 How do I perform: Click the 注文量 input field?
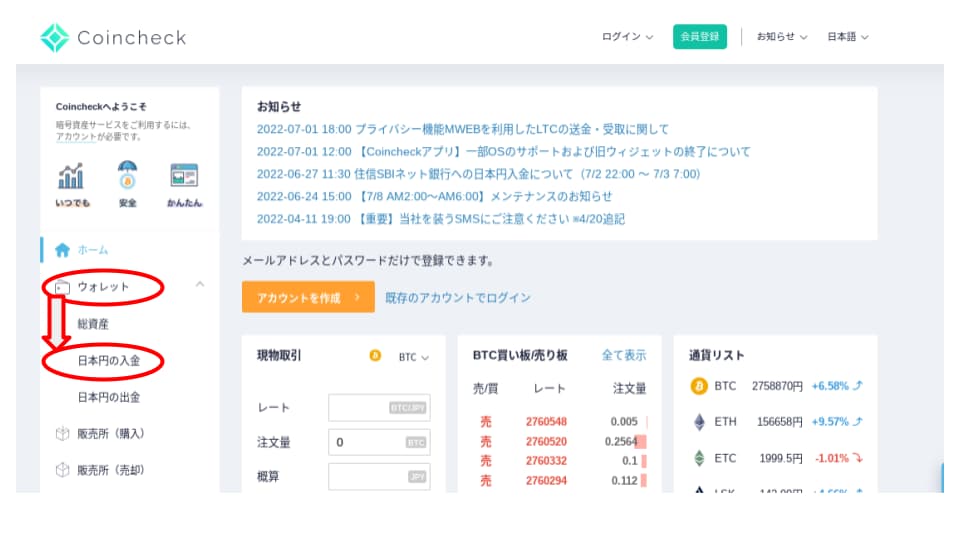click(x=379, y=442)
